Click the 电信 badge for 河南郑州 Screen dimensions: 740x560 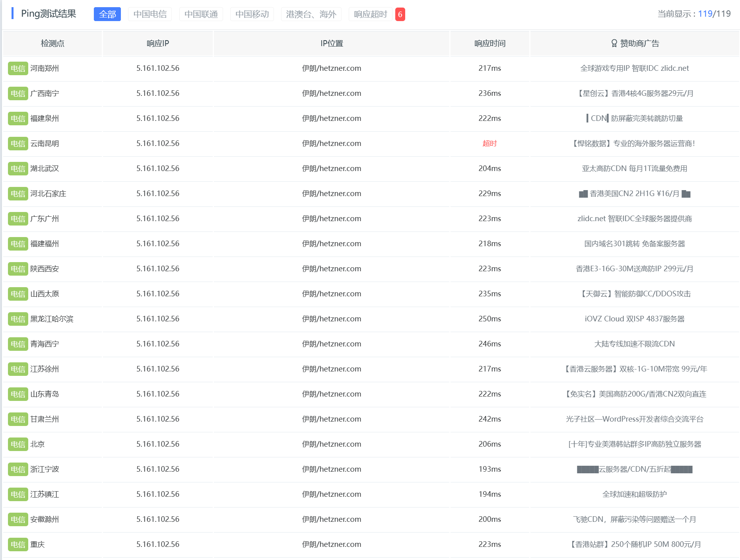click(18, 68)
